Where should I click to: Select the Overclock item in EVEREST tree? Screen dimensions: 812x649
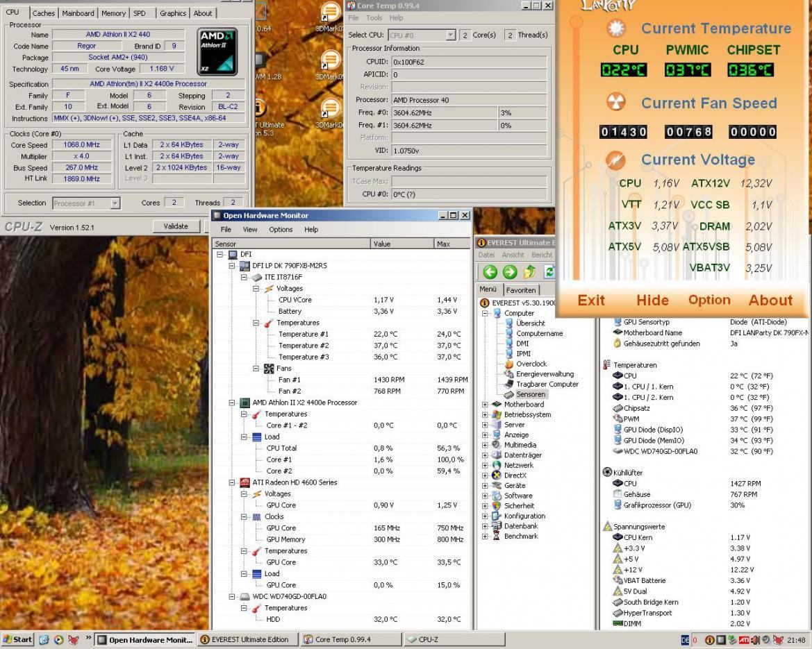click(531, 364)
